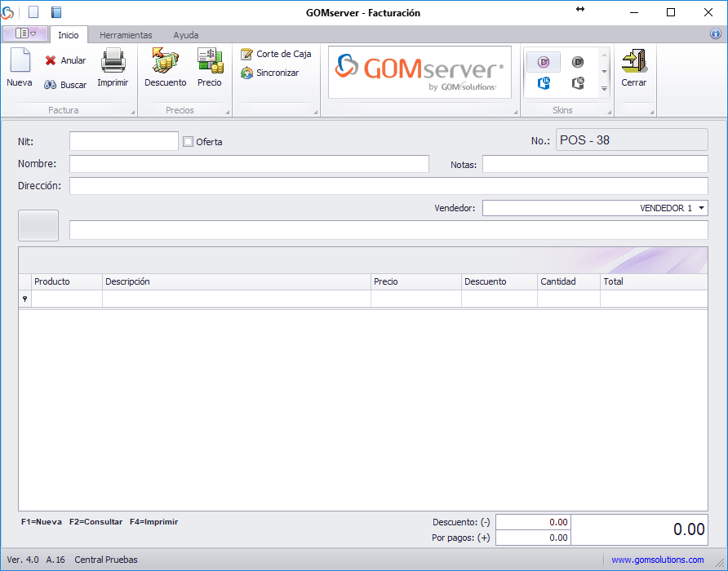
Task: Enable the Oferta checkbox
Action: click(189, 142)
